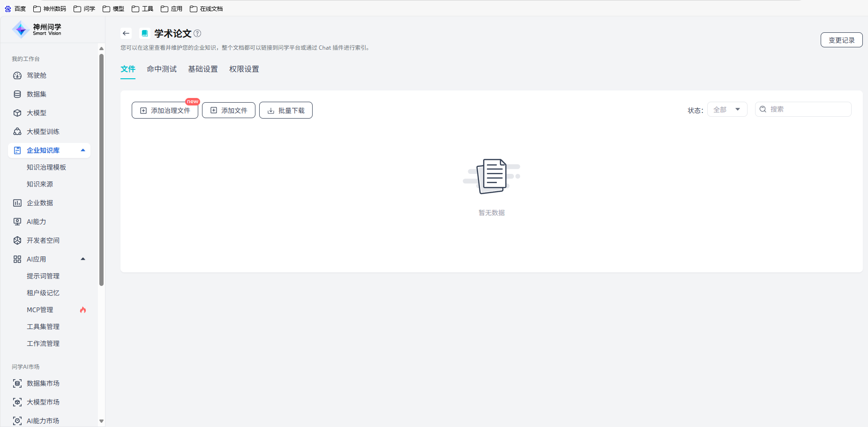Switch to the 基础设置 tab
The height and width of the screenshot is (427, 868).
click(203, 69)
